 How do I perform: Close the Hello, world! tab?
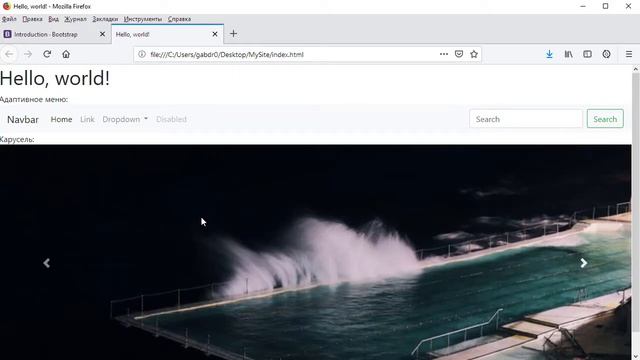[215, 34]
